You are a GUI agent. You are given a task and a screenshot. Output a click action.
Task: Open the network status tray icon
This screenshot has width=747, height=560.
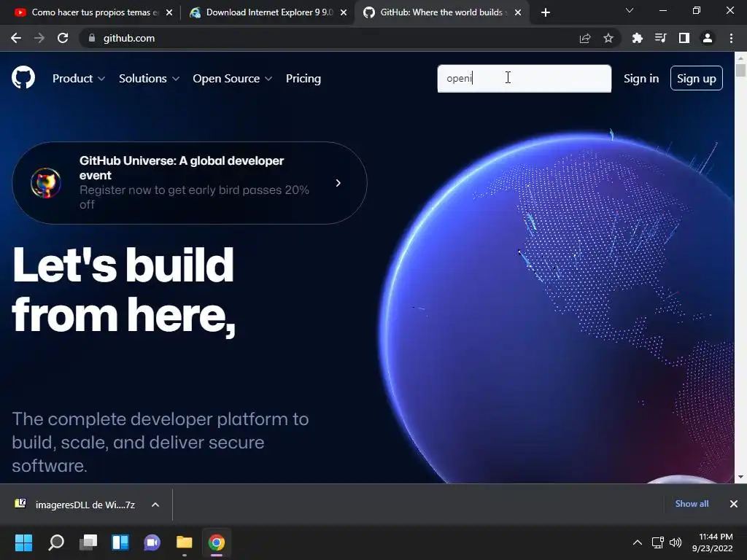[658, 542]
